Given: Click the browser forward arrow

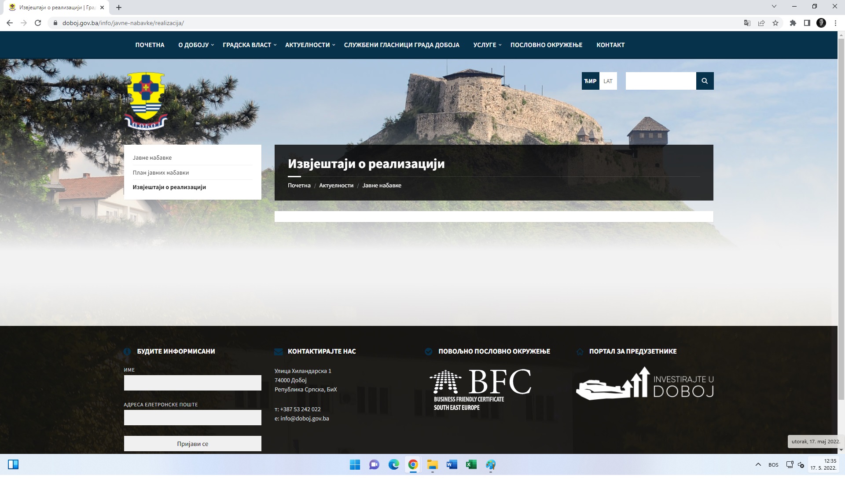Looking at the screenshot, I should 24,23.
